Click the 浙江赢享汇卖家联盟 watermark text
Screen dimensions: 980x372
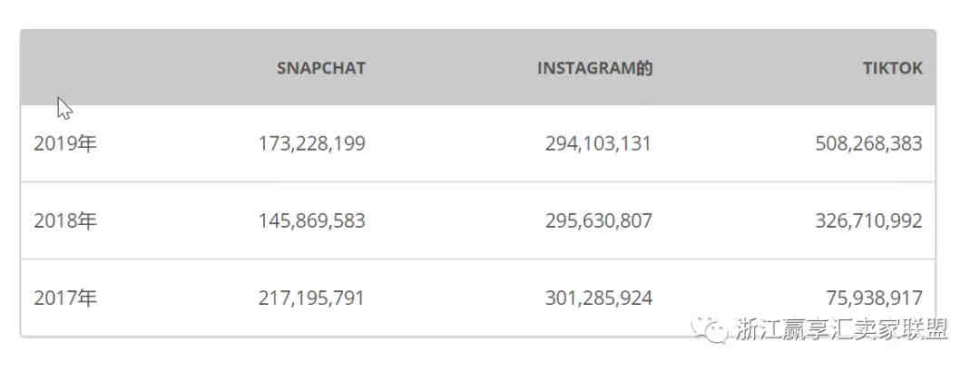point(841,328)
